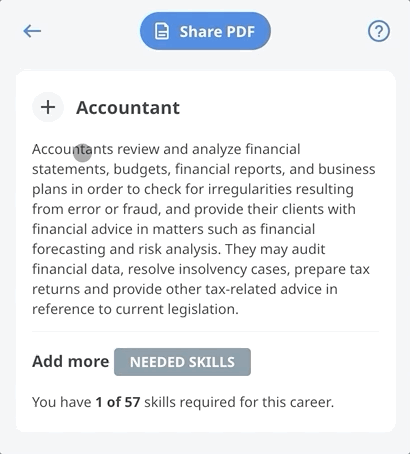This screenshot has height=454, width=410.
Task: Click the skills required for this career sentence
Action: 183,402
